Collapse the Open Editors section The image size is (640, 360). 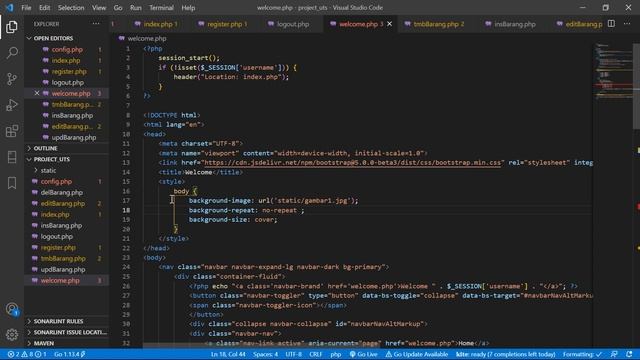53,38
